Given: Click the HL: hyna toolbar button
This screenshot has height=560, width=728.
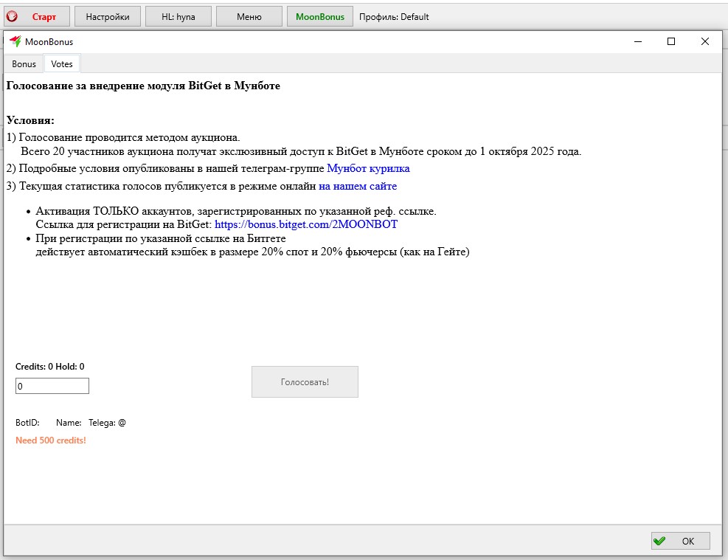Looking at the screenshot, I should [178, 16].
